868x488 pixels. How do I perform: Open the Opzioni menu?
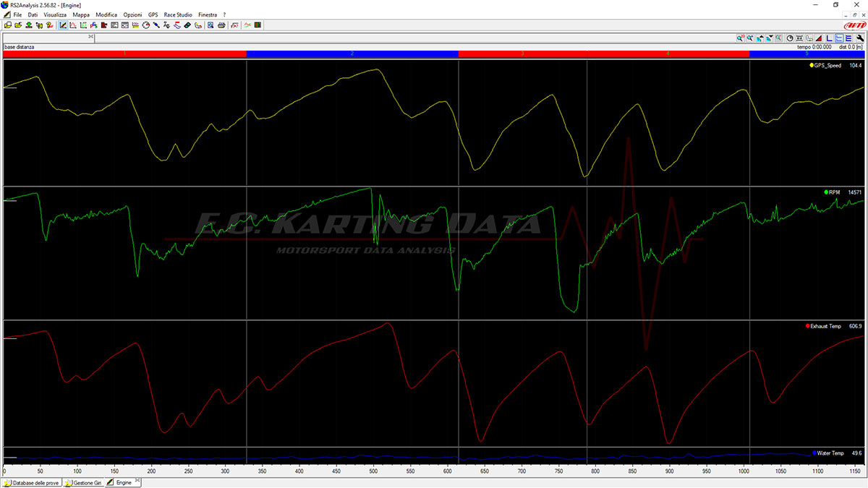[132, 14]
